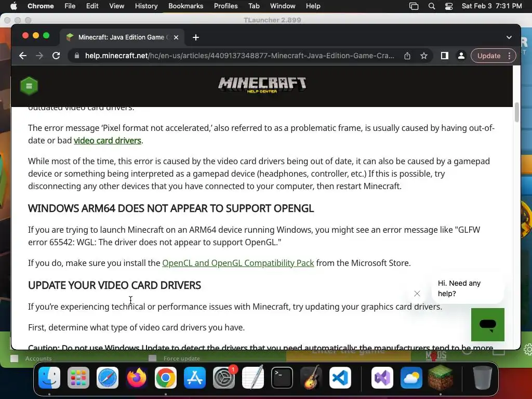Image resolution: width=532 pixels, height=399 pixels.
Task: Toggle Force update checkbox in TLauncher
Action: click(x=152, y=358)
